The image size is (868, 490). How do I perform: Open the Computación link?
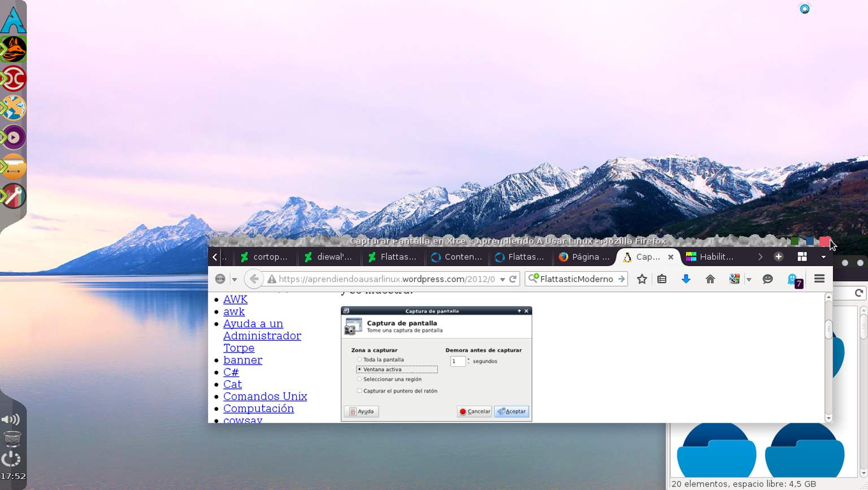tap(258, 409)
